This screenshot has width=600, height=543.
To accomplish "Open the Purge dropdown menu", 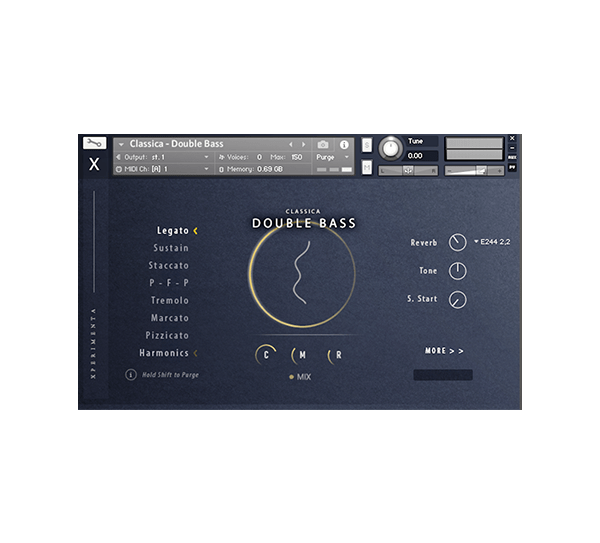I will 347,157.
